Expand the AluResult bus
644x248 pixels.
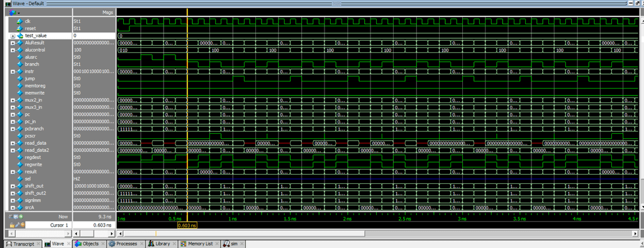tap(13, 43)
